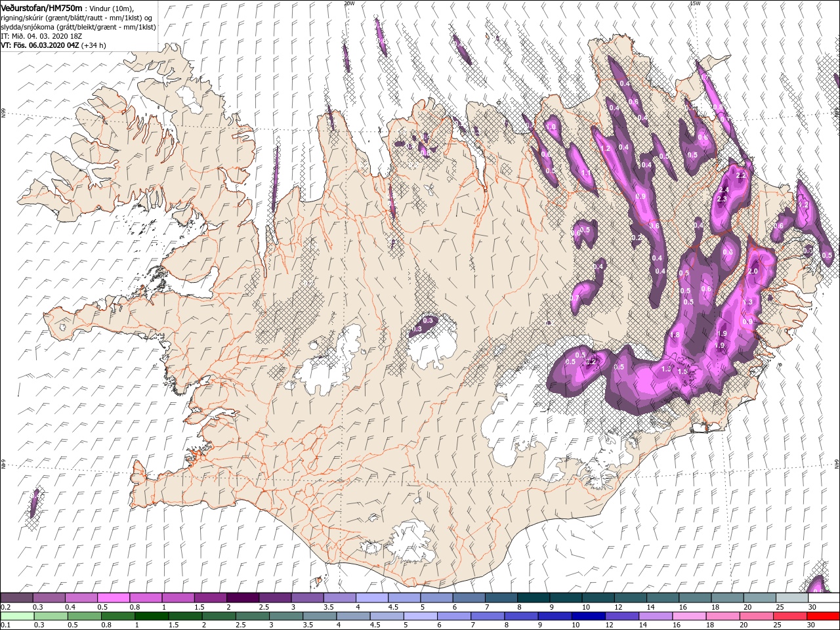Viewport: 840px width, 630px height.
Task: Click the 0.4 label in the snow legend
Action: (71, 607)
